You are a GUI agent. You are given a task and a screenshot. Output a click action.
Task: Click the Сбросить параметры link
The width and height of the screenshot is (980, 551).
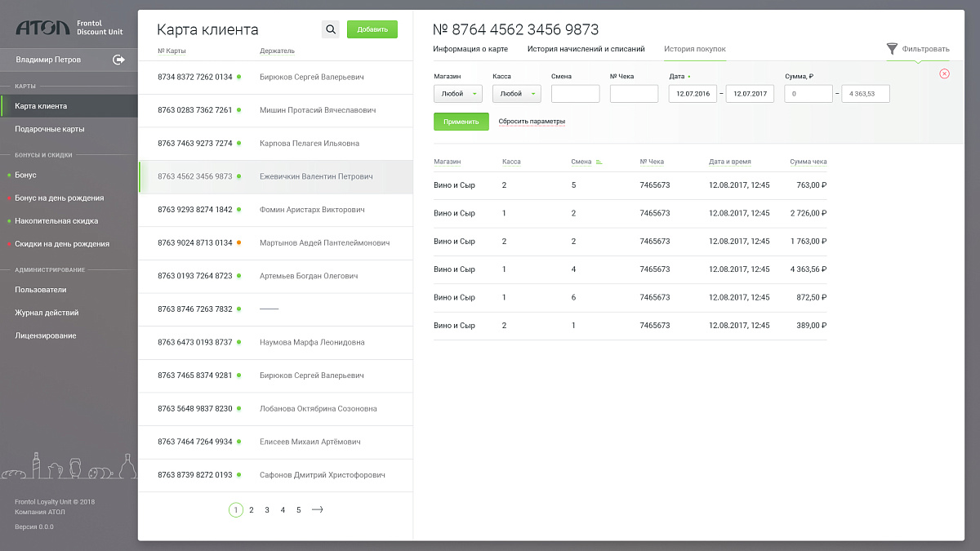(532, 122)
